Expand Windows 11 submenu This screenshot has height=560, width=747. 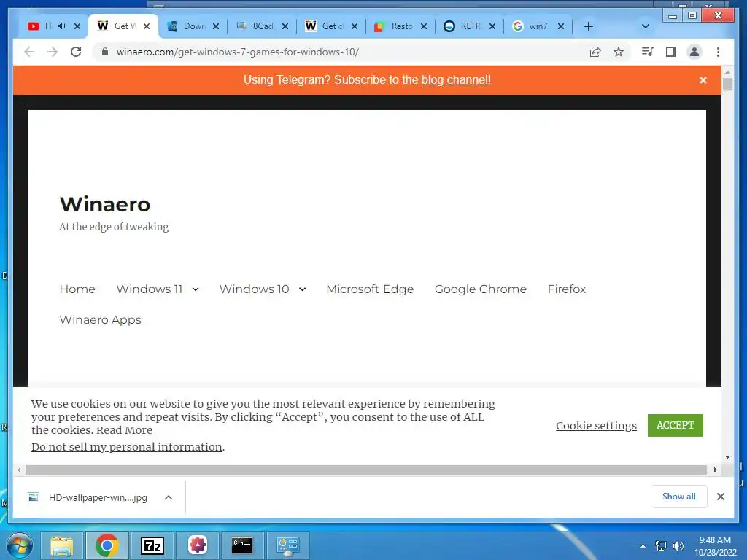(x=196, y=289)
